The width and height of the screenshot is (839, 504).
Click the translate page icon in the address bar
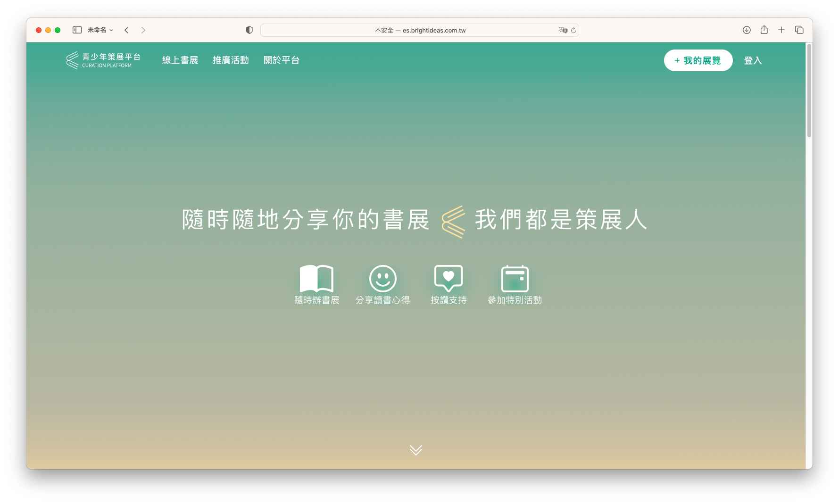click(x=563, y=30)
